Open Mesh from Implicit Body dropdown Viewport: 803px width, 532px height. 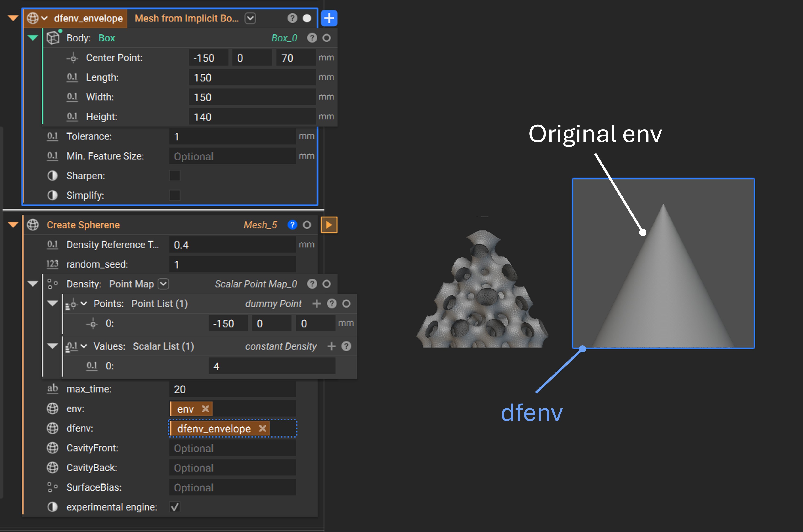250,18
